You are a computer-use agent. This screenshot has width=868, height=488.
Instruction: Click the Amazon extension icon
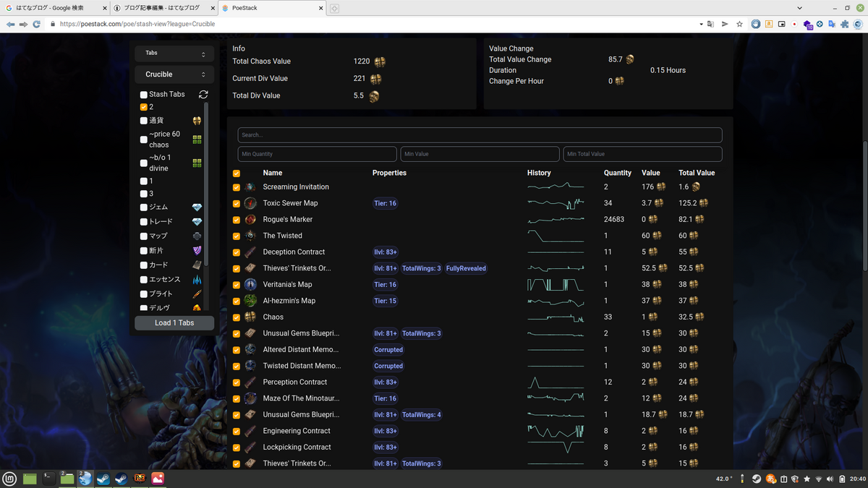[x=769, y=24]
